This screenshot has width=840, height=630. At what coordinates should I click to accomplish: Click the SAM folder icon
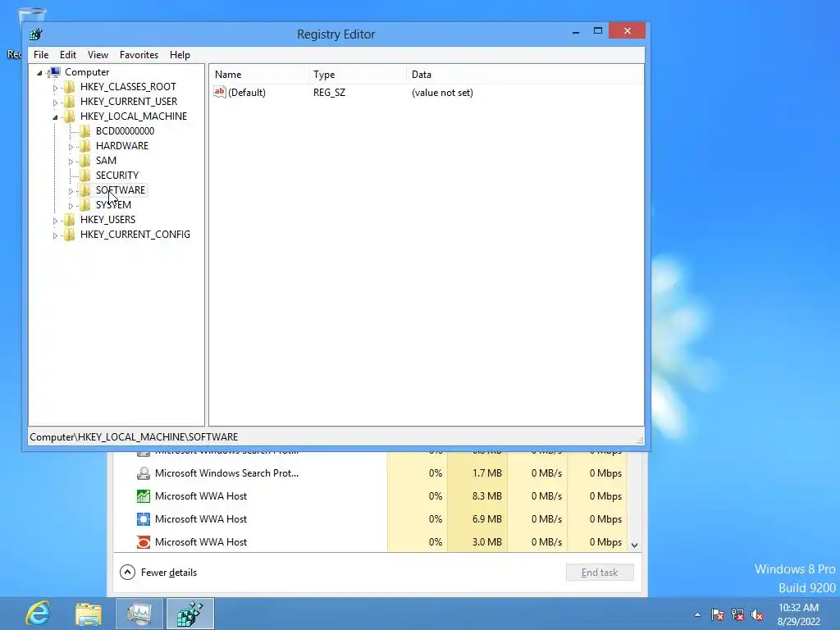84,161
